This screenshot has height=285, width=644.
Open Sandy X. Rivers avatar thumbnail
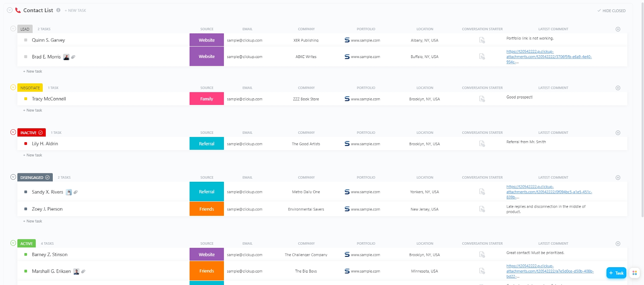[69, 192]
